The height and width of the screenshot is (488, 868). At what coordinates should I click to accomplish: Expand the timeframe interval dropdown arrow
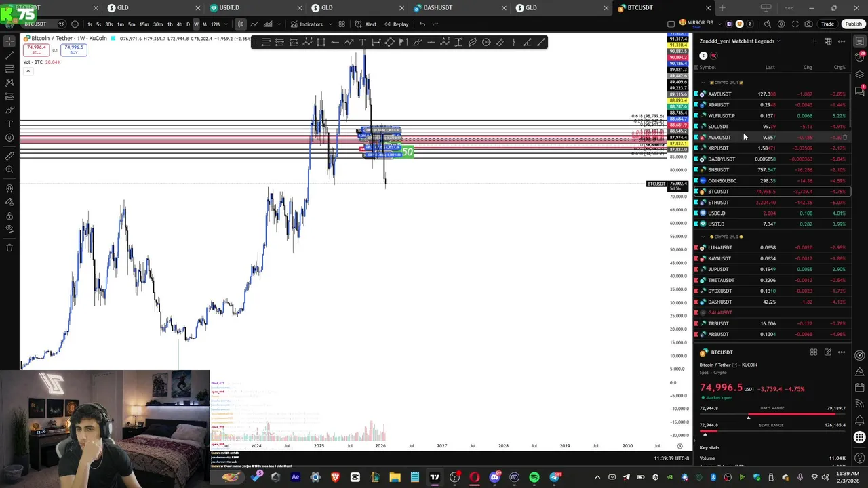(x=226, y=24)
